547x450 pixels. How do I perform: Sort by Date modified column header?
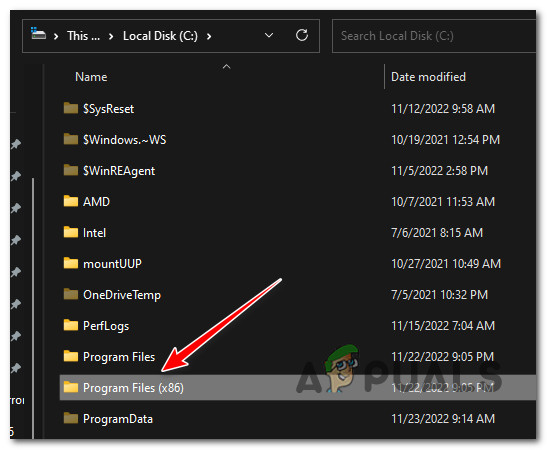pos(428,77)
